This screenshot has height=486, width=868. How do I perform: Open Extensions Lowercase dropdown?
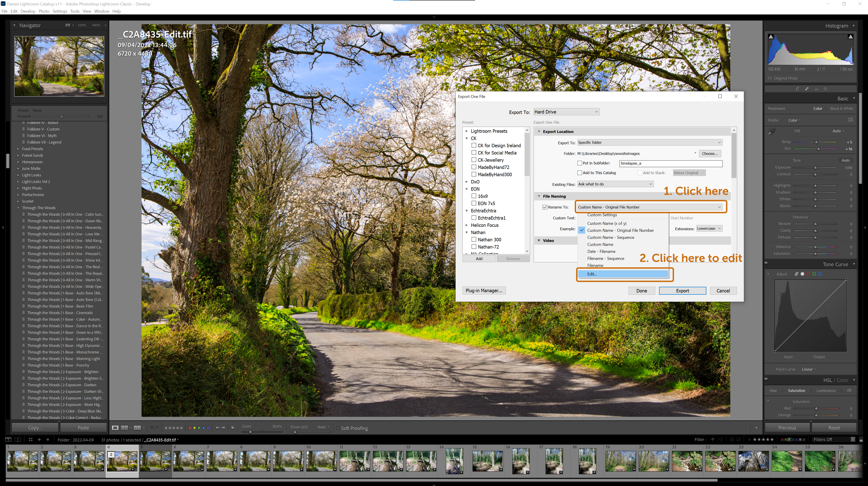click(x=709, y=228)
